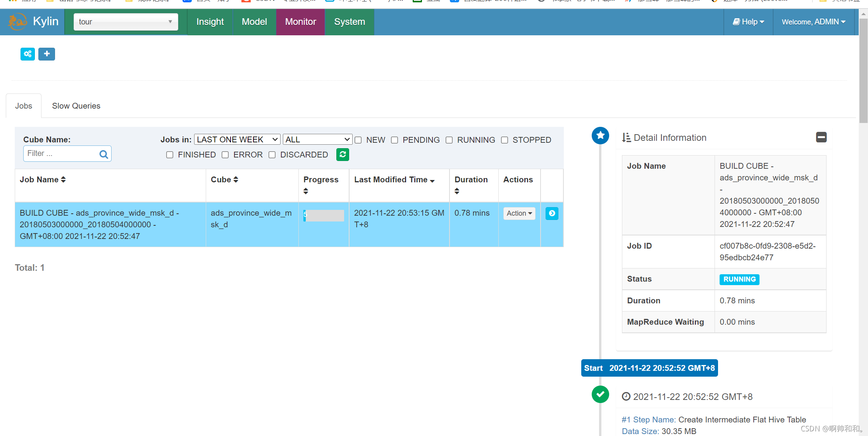
Task: Click the green refresh jobs icon
Action: point(343,154)
